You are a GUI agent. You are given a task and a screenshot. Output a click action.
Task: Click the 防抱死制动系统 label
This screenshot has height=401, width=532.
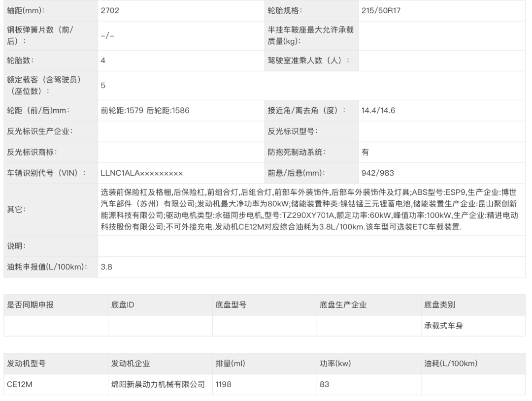click(x=297, y=152)
